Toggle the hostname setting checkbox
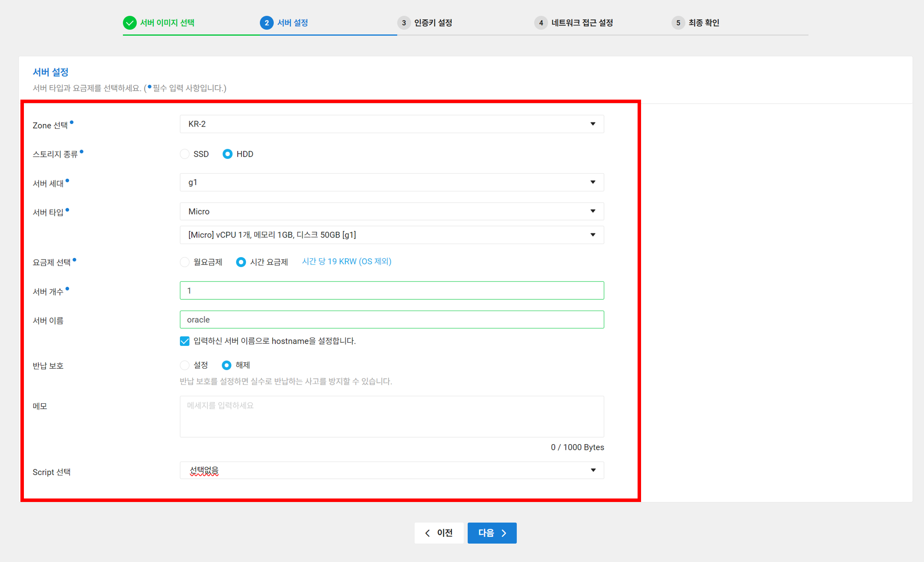Viewport: 924px width, 562px height. coord(185,341)
